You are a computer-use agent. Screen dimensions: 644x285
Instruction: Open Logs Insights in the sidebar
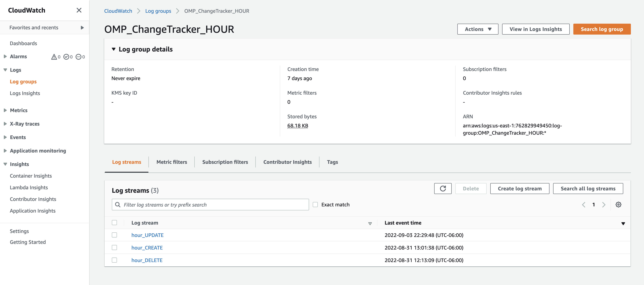25,93
